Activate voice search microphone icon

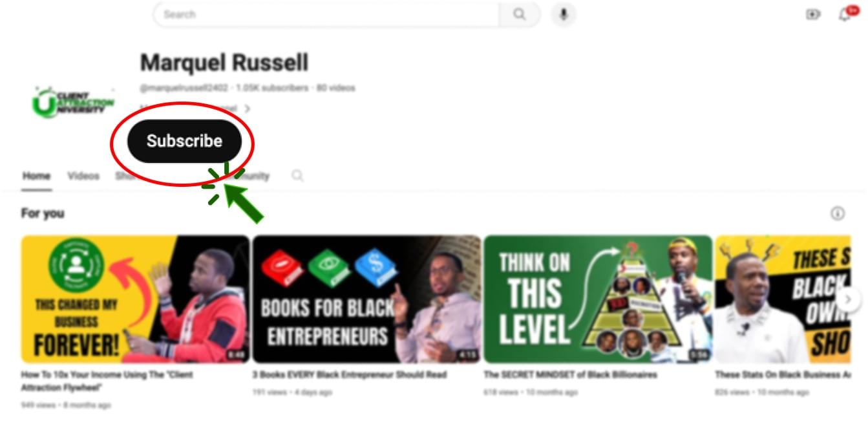[564, 14]
